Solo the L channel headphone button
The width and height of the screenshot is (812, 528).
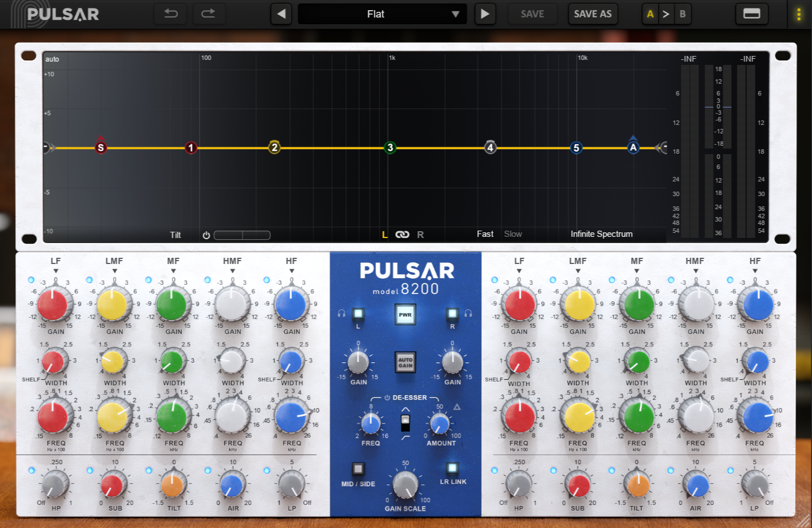(358, 313)
